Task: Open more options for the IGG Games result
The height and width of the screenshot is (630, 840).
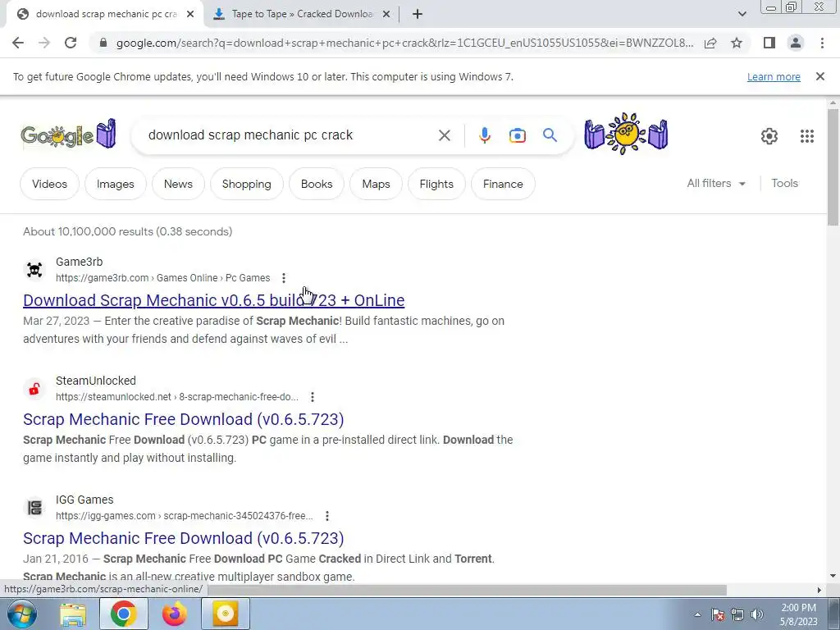Action: 326,516
